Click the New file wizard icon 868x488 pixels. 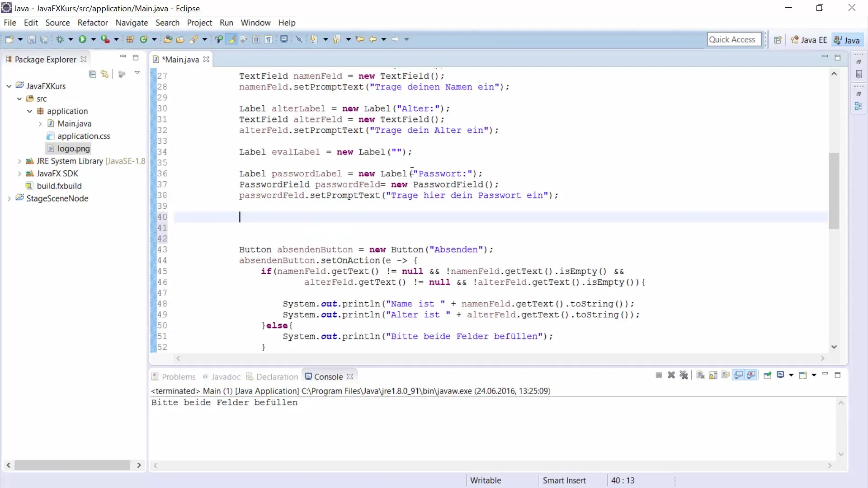click(9, 39)
